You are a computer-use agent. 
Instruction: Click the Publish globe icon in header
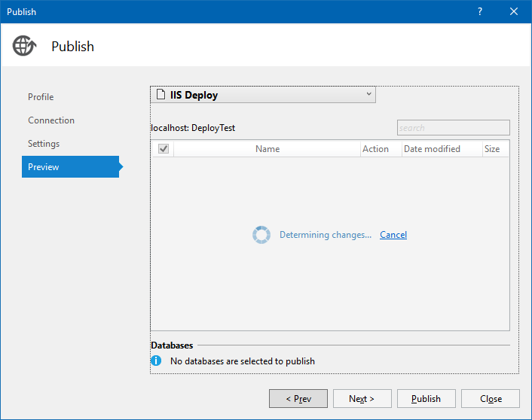(x=24, y=46)
